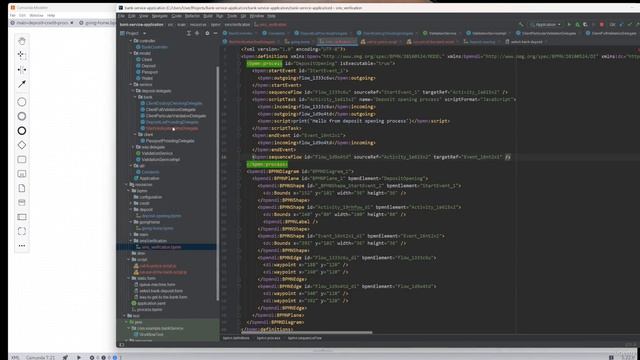Open the Window menu in Camunda Modeler
640x360 pixels.
[x=36, y=16]
